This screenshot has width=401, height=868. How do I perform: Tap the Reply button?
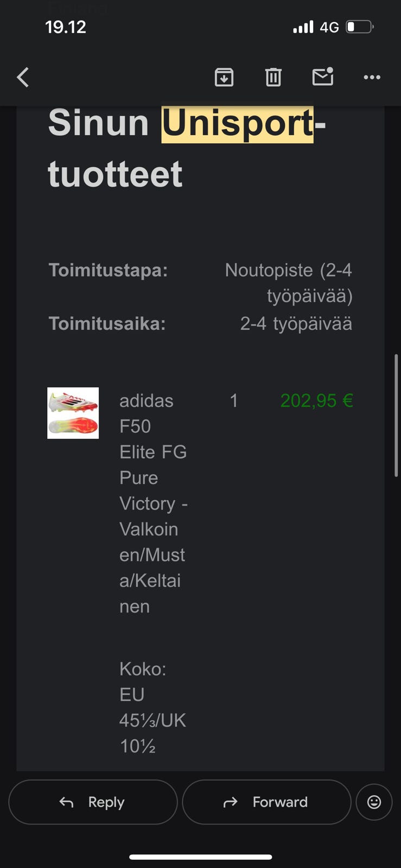coord(93,802)
